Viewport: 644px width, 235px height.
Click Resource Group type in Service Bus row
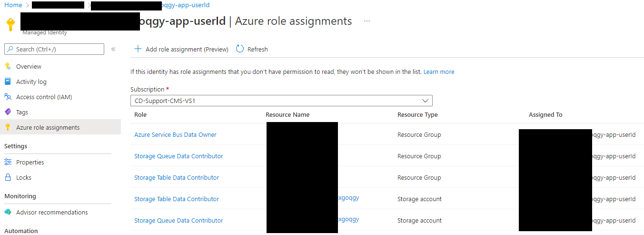pyautogui.click(x=419, y=135)
